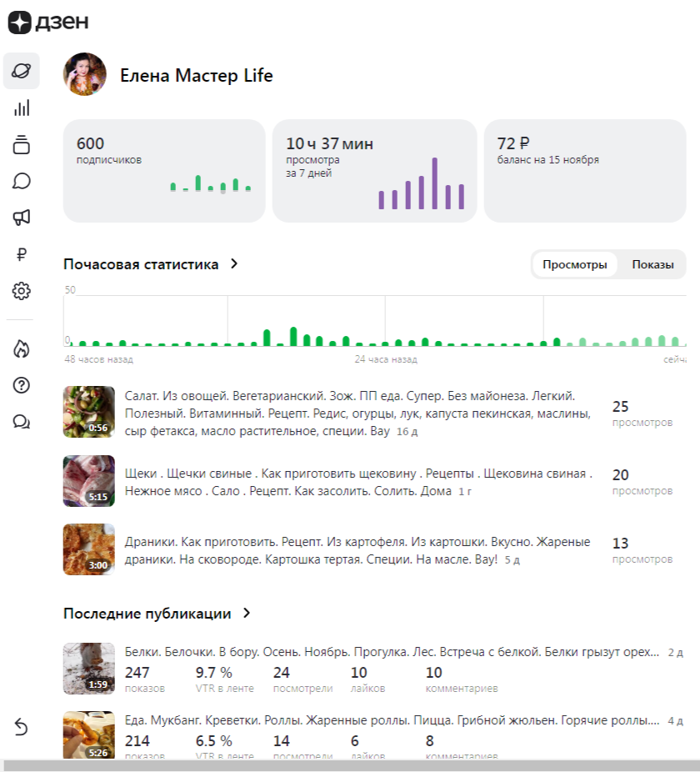Open the statistics bar chart icon

pyautogui.click(x=22, y=108)
